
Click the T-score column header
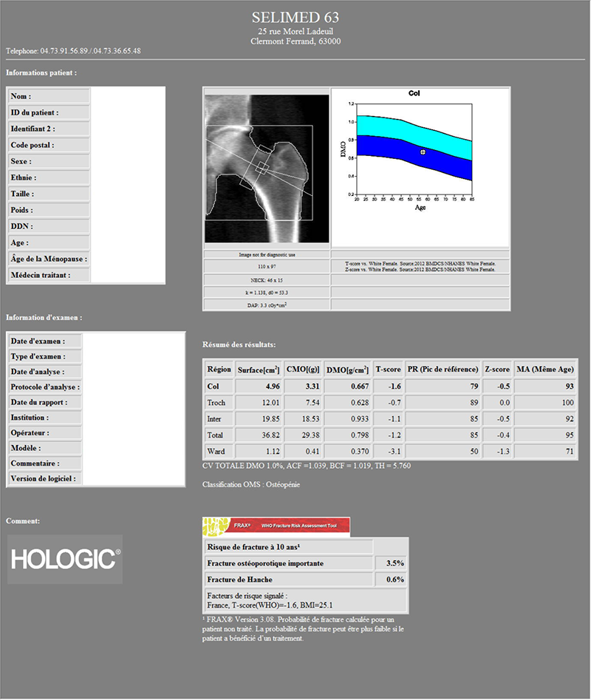388,370
